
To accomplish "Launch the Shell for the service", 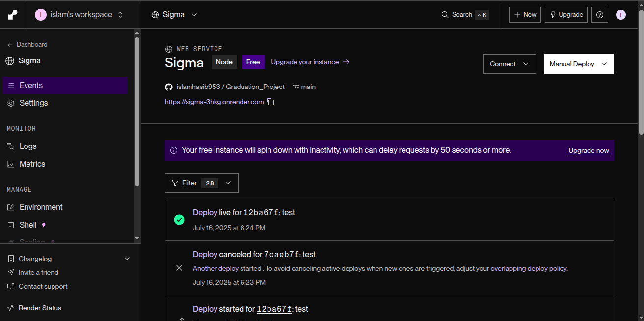I will point(27,225).
